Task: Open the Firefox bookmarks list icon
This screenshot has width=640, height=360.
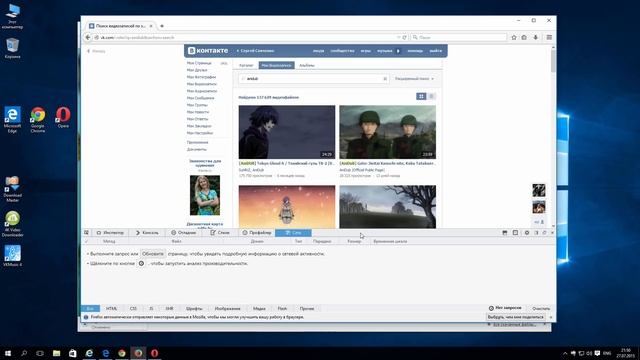Action: [524, 37]
